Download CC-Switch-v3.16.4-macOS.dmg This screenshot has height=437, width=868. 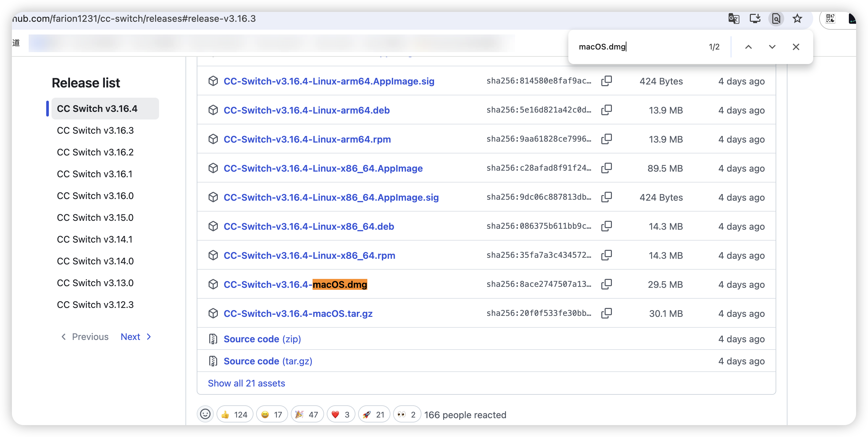(x=295, y=285)
